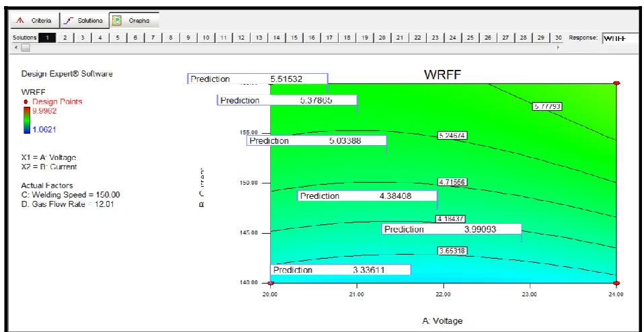Click the Prediction 4.38408 flag

(x=367, y=196)
